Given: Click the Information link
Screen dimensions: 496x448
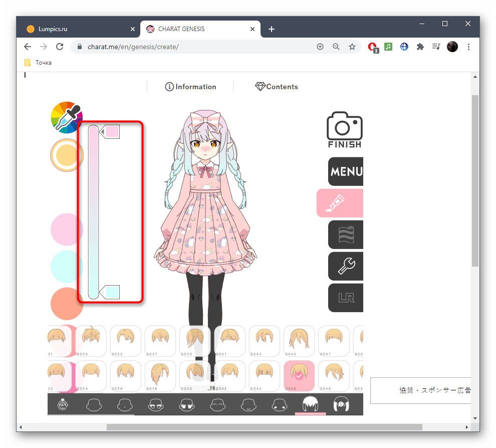Looking at the screenshot, I should click(190, 87).
